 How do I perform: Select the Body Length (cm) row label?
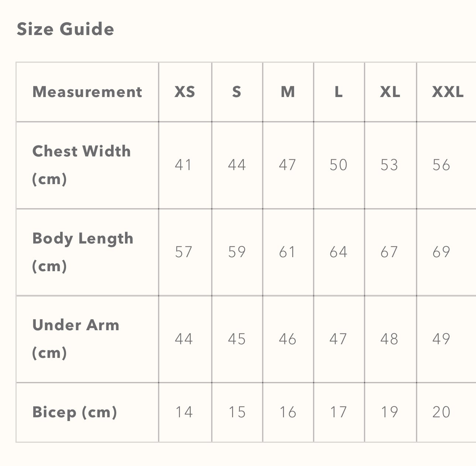83,252
